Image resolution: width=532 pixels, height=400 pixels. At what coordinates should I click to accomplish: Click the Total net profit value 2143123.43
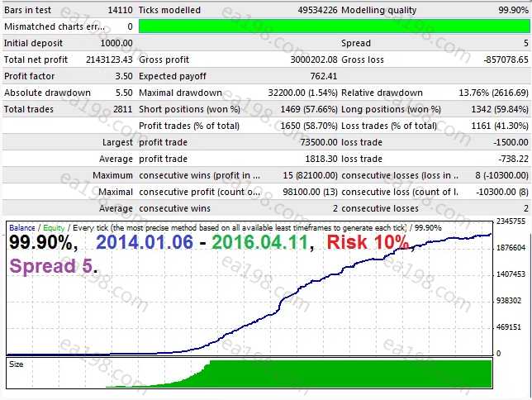tap(109, 60)
